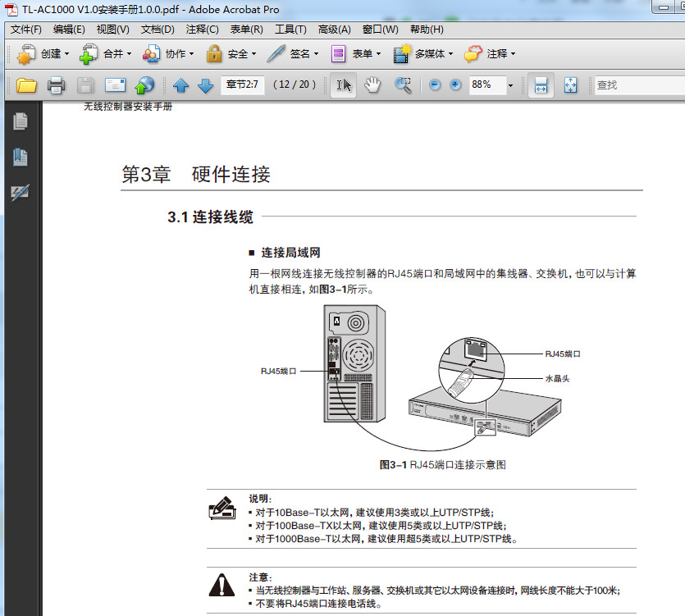The image size is (685, 616).
Task: Click the Print icon
Action: [x=56, y=84]
